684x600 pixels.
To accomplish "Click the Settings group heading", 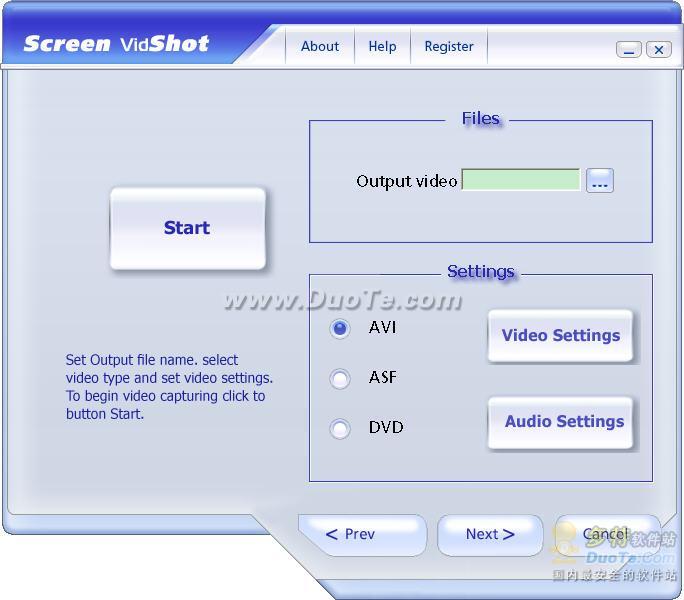I will click(481, 271).
